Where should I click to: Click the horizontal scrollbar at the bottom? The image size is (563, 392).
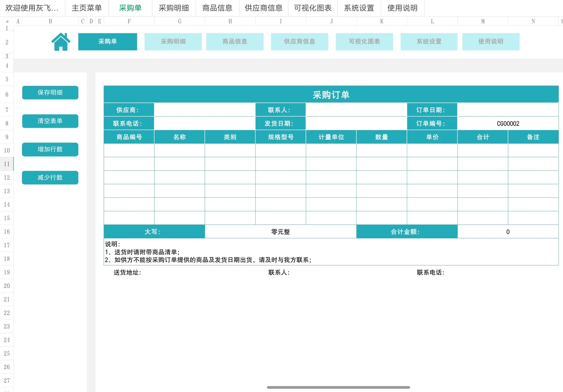point(338,387)
